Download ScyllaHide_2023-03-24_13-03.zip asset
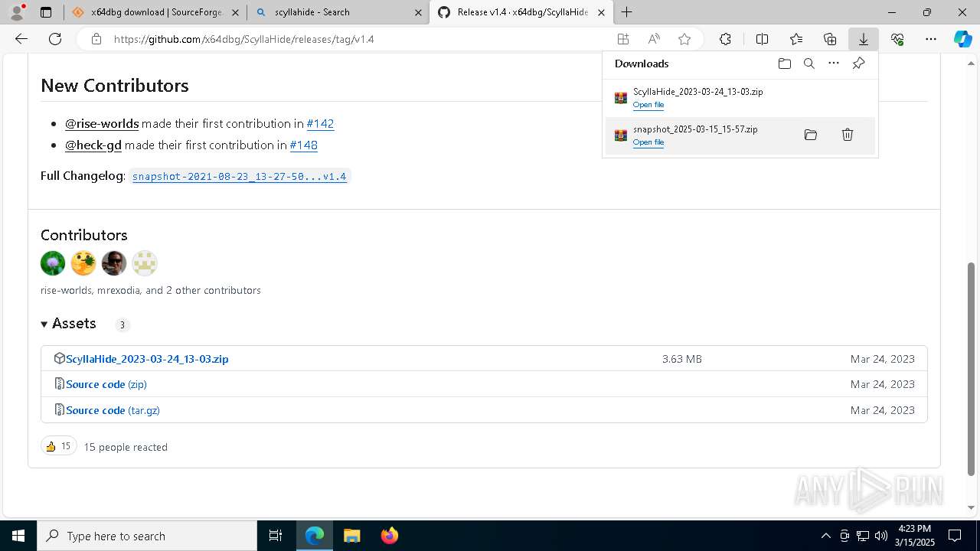 [x=147, y=359]
